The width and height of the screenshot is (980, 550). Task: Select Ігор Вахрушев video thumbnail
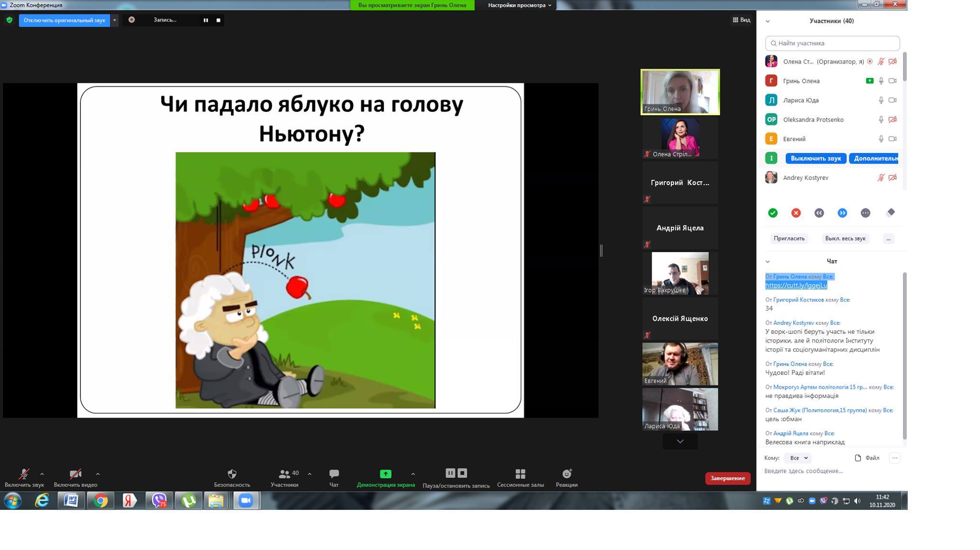tap(680, 274)
